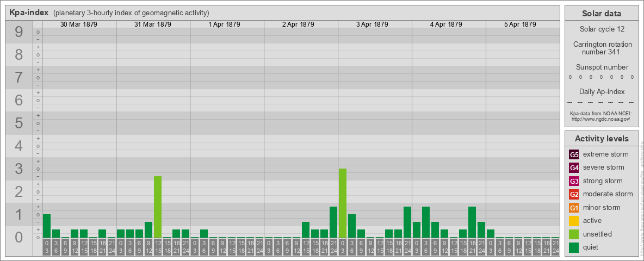Click the 18-21 bar on 4 Apr 1879
Screen dimensions: 644x261
pos(472,222)
